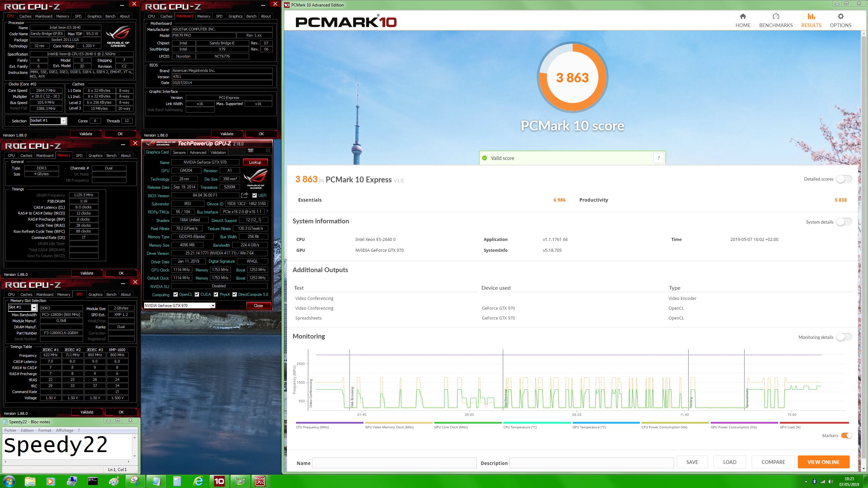Open the Edition menu in Notepad
This screenshot has width=868, height=488.
[x=27, y=430]
